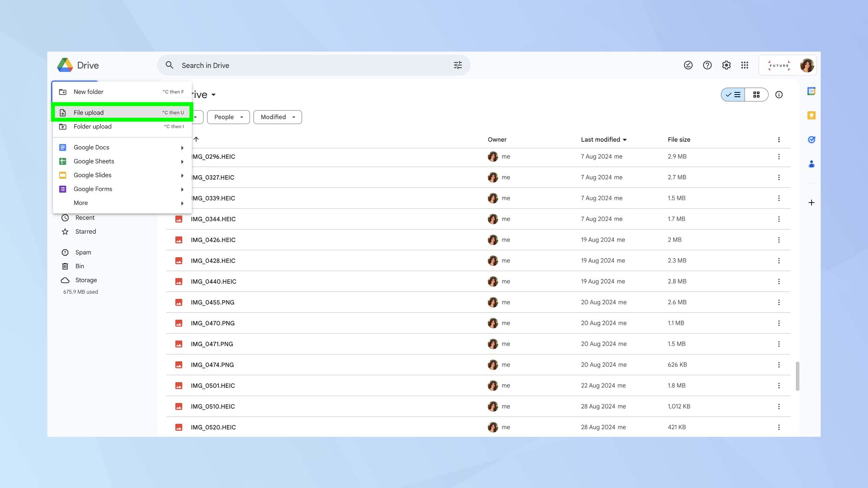Open the search filter options icon

click(x=457, y=65)
